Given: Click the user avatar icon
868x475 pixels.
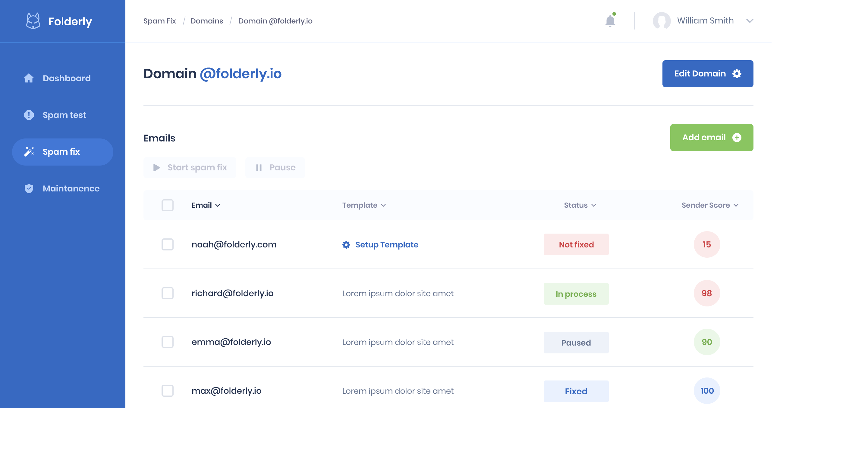Looking at the screenshot, I should pos(661,21).
